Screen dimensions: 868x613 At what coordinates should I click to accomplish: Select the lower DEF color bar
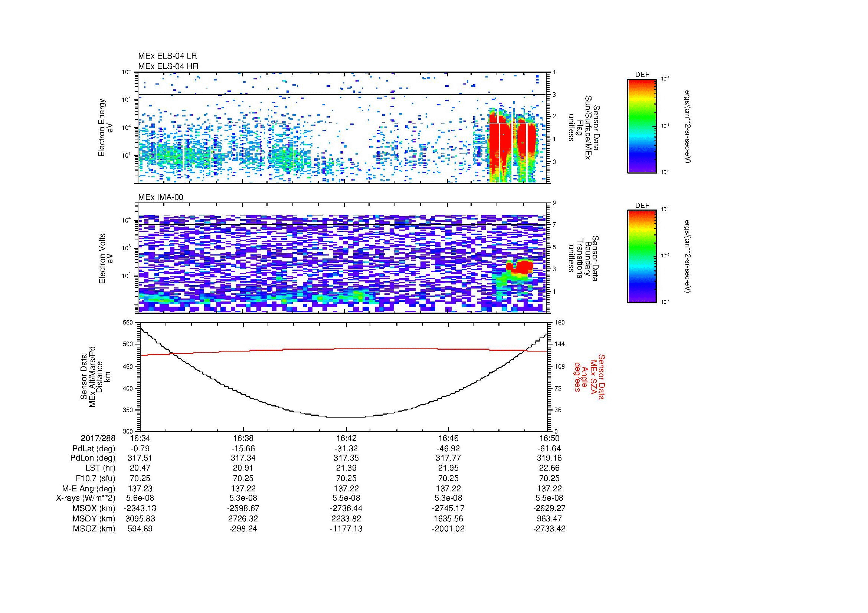(x=642, y=257)
